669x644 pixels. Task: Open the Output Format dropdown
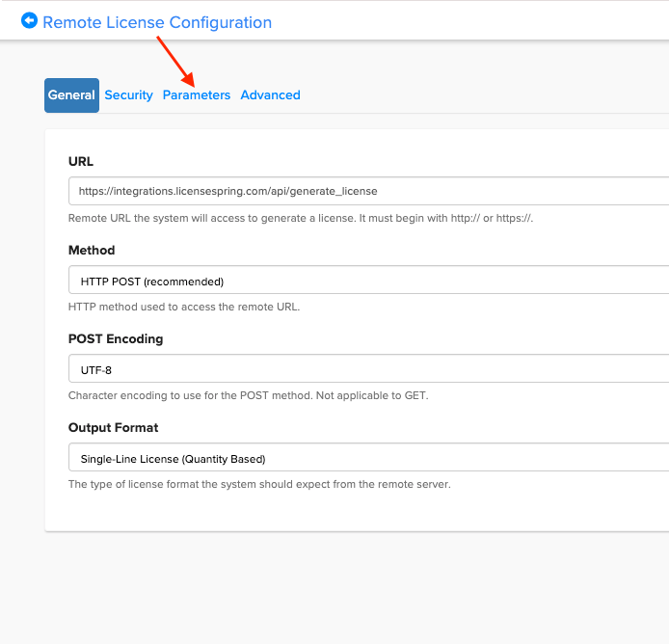coord(368,458)
